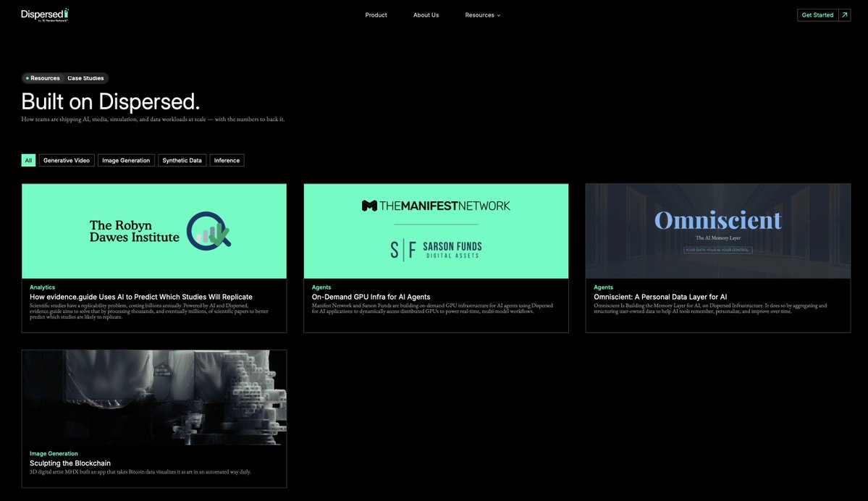Go to About Us page
Image resolution: width=868 pixels, height=501 pixels.
click(x=426, y=15)
